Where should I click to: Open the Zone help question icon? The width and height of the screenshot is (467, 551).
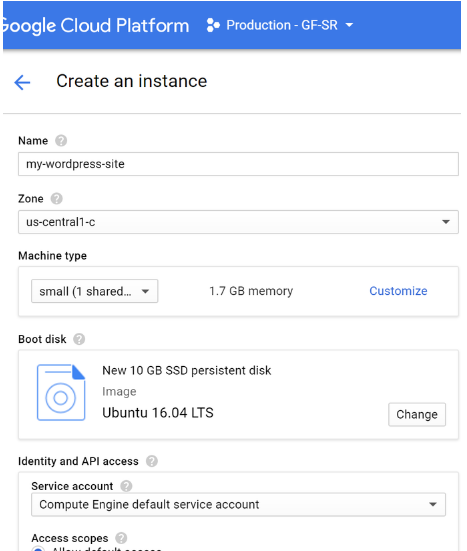pos(57,199)
